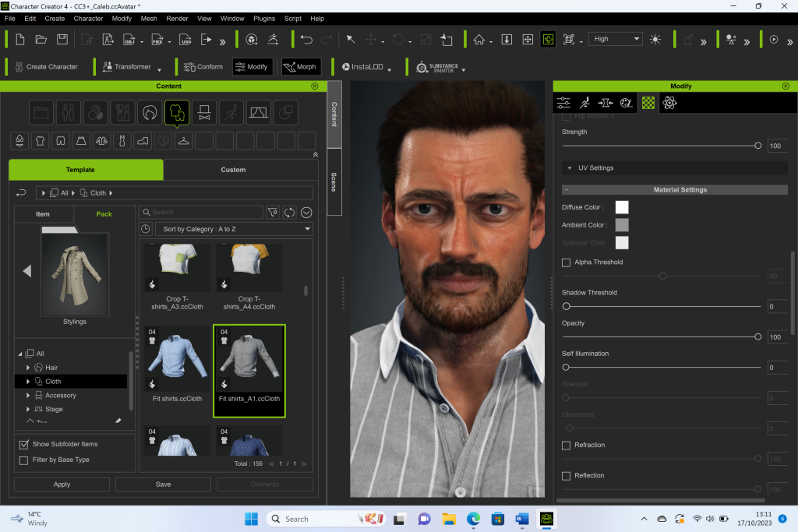Viewport: 798px width, 532px height.
Task: Open the High quality dropdown
Action: [x=616, y=39]
